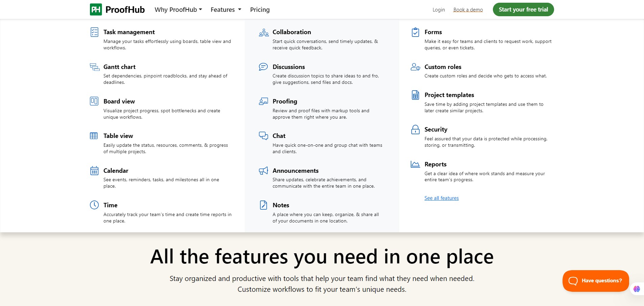This screenshot has height=306, width=644.
Task: Click the Table view grid icon
Action: click(94, 136)
